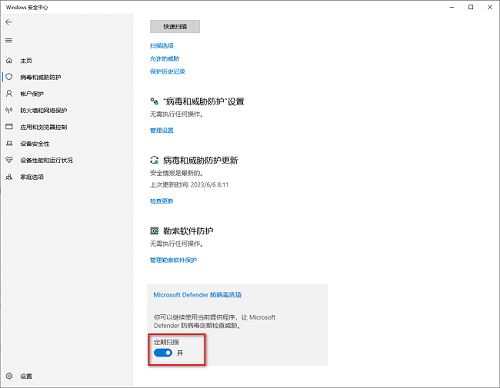Screen dimensions: 500x388
Task: Click the refresh icon beside 病毒和威胁防护更新
Action: (154, 160)
